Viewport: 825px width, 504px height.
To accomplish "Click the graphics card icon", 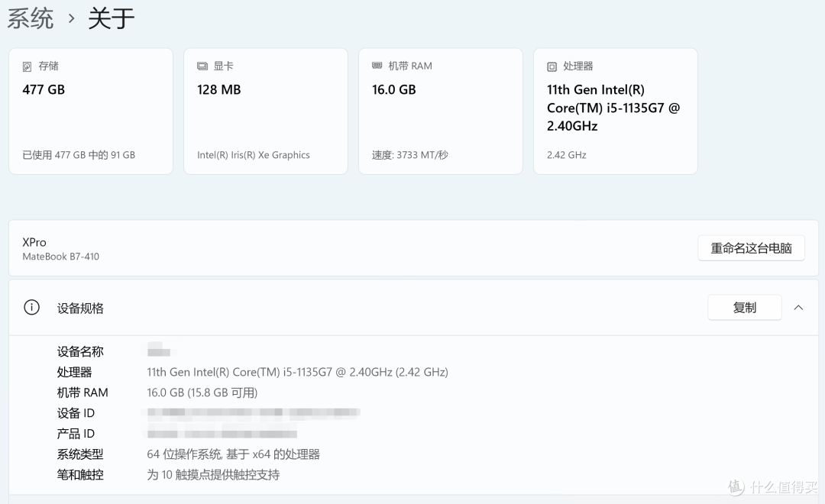I will click(x=202, y=66).
